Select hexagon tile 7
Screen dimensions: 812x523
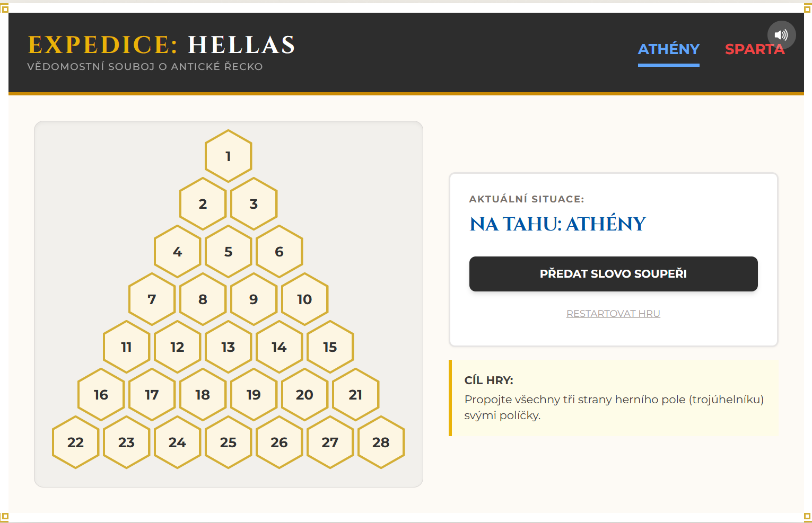point(152,299)
